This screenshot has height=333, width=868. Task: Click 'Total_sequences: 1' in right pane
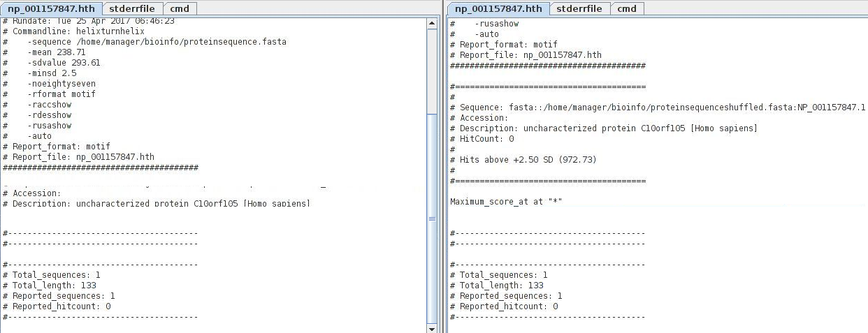pos(503,274)
